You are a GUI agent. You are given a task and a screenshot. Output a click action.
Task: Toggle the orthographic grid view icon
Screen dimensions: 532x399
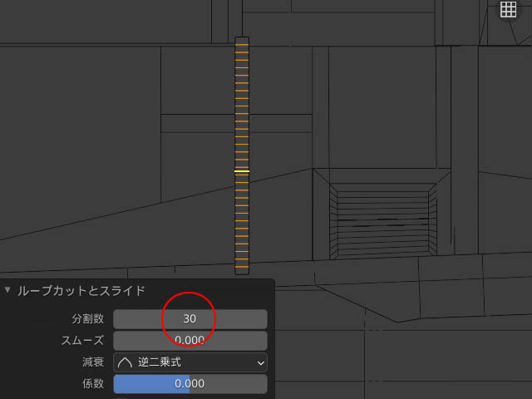coord(508,9)
